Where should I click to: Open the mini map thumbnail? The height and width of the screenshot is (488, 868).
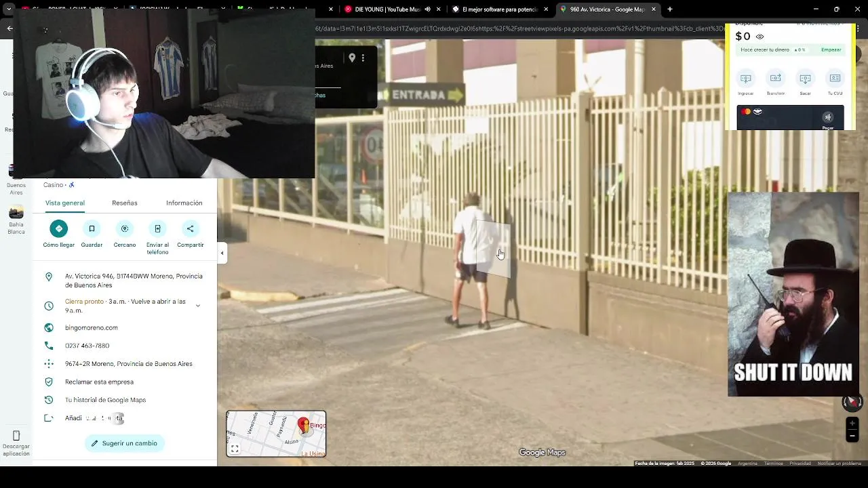coord(276,434)
